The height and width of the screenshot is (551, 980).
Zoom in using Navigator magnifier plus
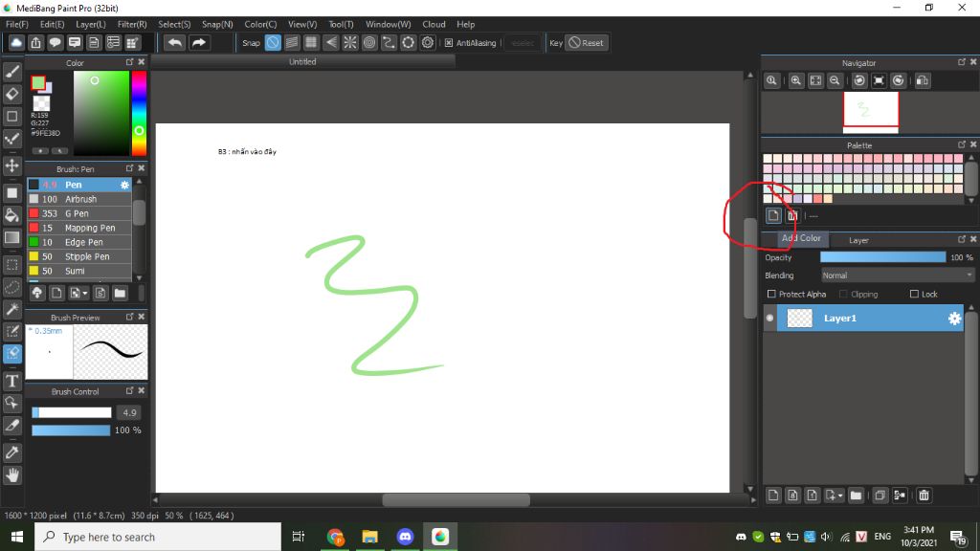(x=795, y=80)
